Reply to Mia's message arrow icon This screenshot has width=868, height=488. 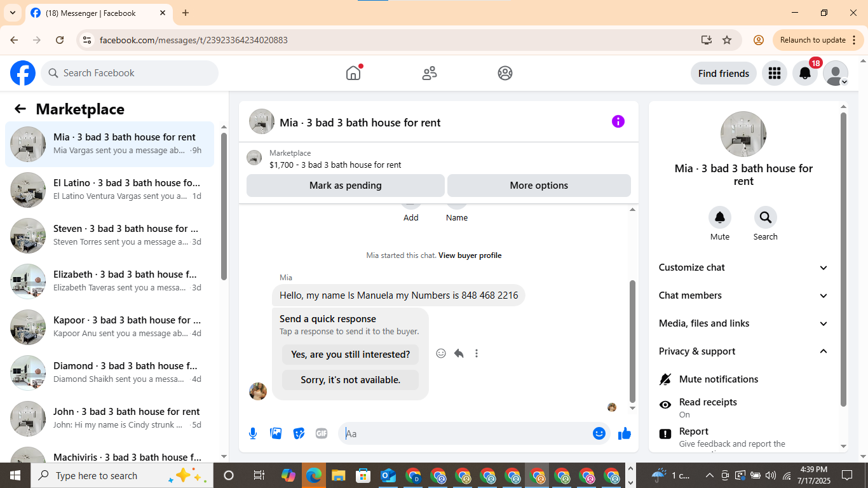point(459,353)
